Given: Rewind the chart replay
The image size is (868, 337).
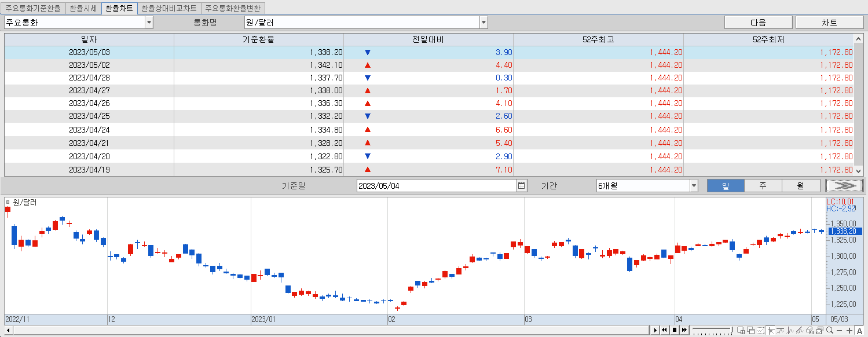Looking at the screenshot, I should [x=664, y=330].
